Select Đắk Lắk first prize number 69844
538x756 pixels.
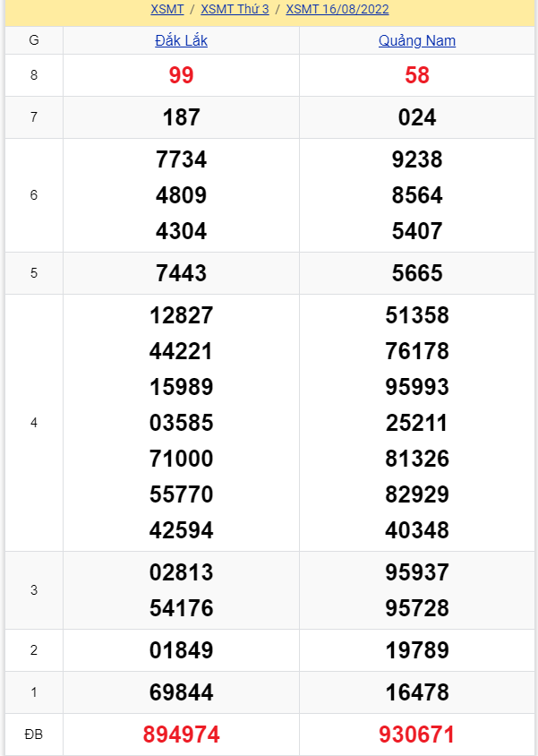pyautogui.click(x=181, y=692)
